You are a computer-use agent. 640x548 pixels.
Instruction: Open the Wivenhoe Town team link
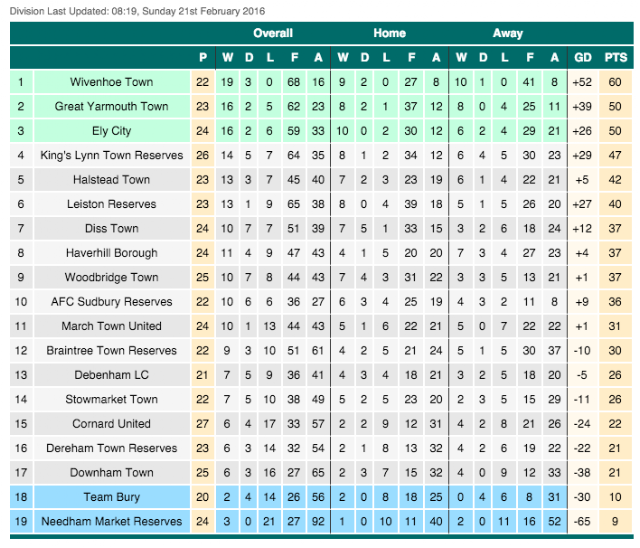(111, 82)
